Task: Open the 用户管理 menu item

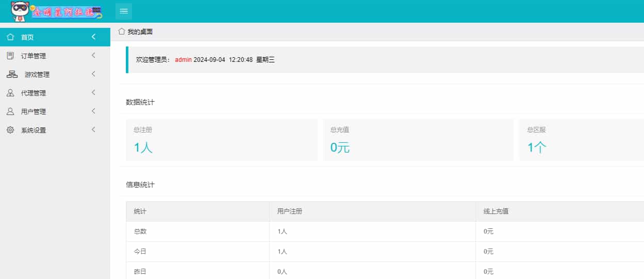Action: 34,111
